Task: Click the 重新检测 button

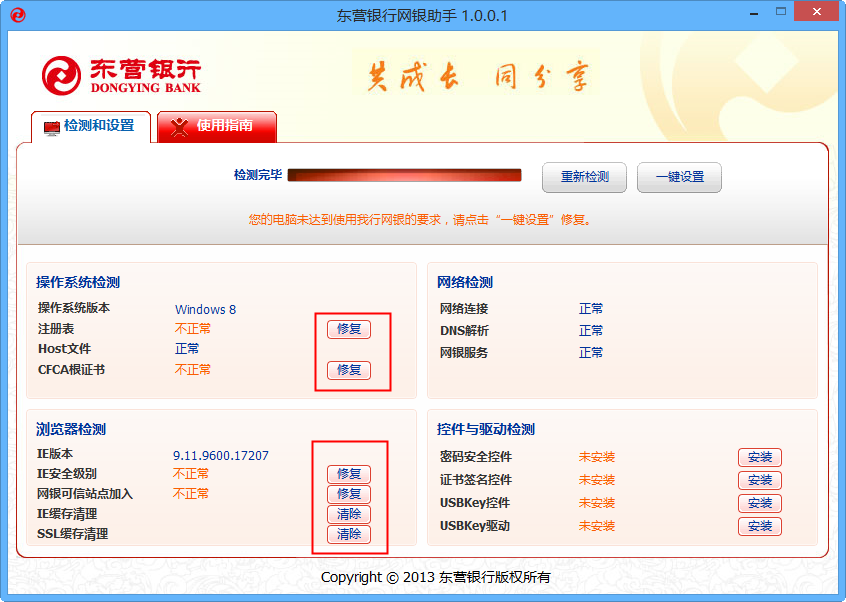Action: 584,177
